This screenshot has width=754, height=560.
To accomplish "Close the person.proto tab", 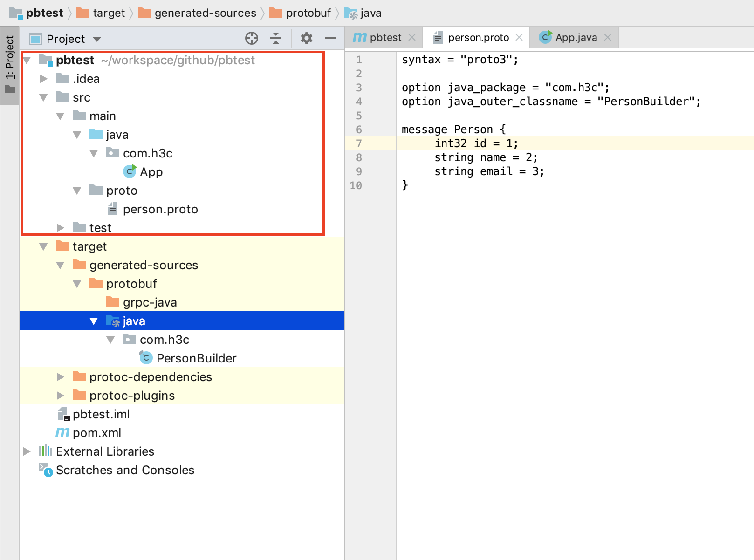I will coord(519,38).
